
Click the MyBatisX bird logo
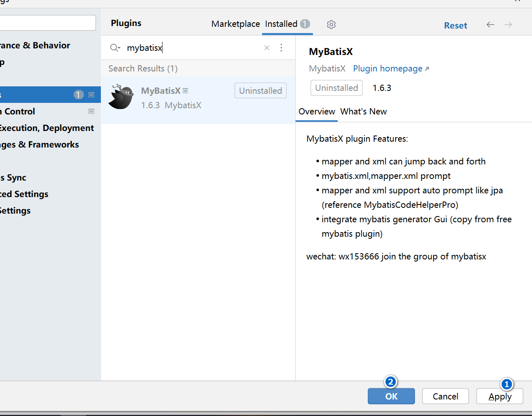pos(121,97)
